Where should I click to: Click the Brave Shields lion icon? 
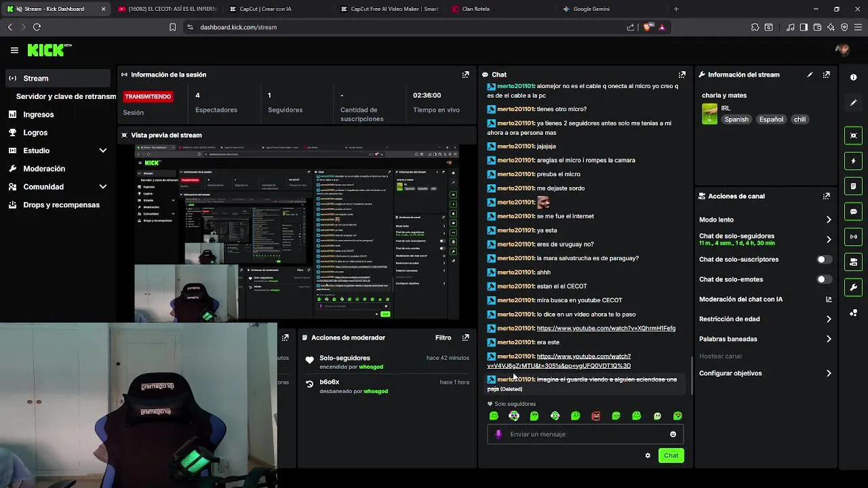(647, 27)
